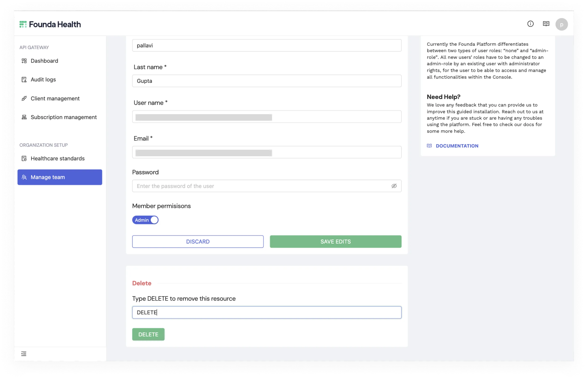This screenshot has height=379, width=588.
Task: Click the Healthcare standards icon
Action: [x=24, y=158]
